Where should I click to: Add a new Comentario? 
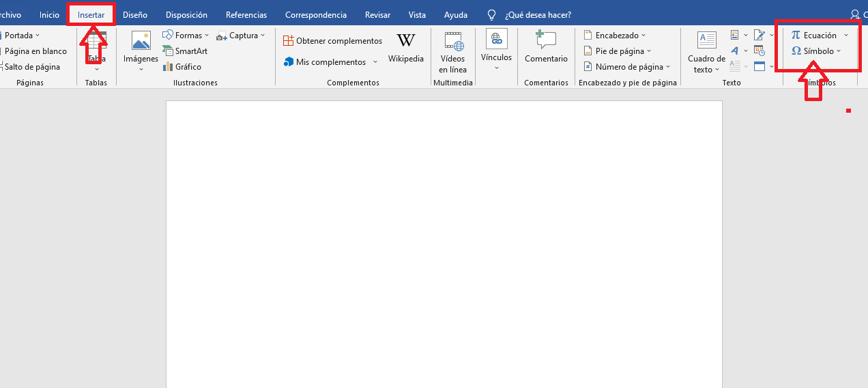[x=546, y=47]
